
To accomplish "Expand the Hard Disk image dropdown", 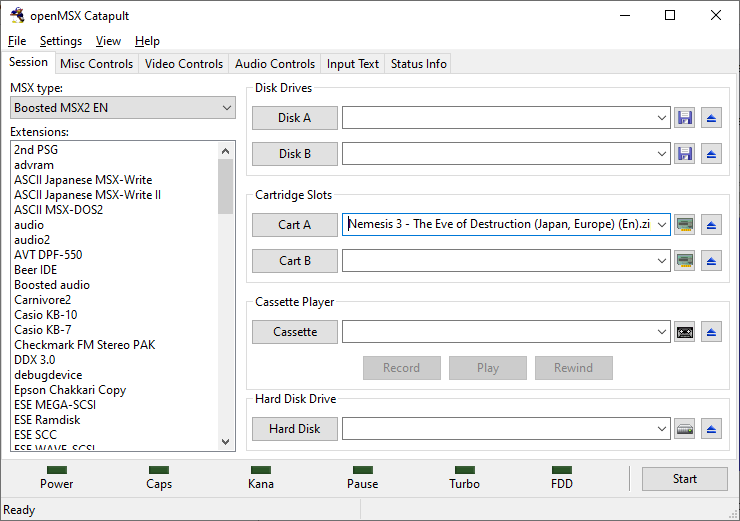I will 662,429.
